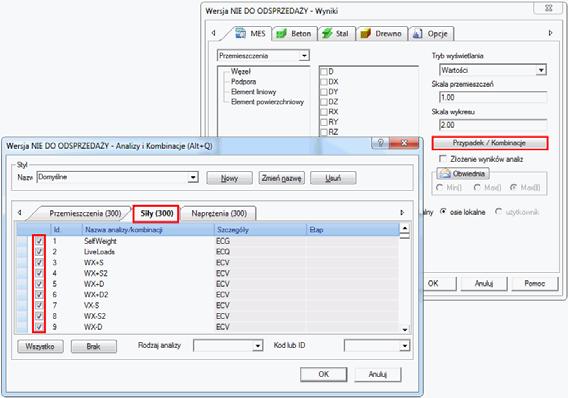Switch to the Beton tab

click(x=295, y=34)
